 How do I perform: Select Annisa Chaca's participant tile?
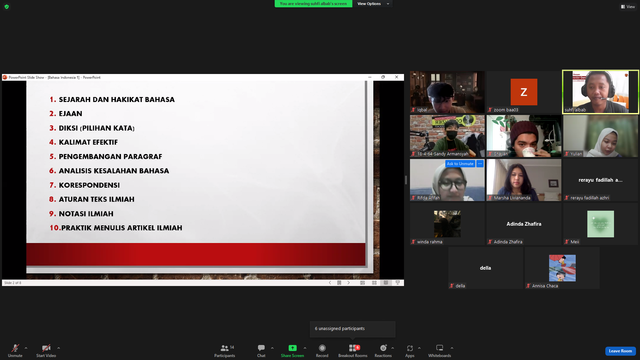coord(562,268)
